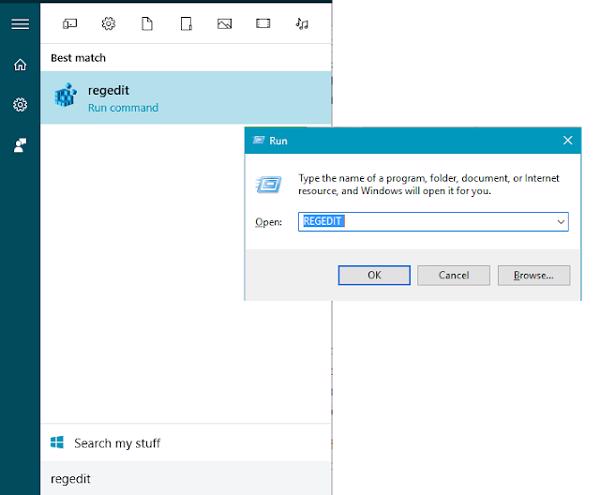This screenshot has width=600, height=495.
Task: Expand the Open combo box dropdown arrow
Action: (560, 221)
